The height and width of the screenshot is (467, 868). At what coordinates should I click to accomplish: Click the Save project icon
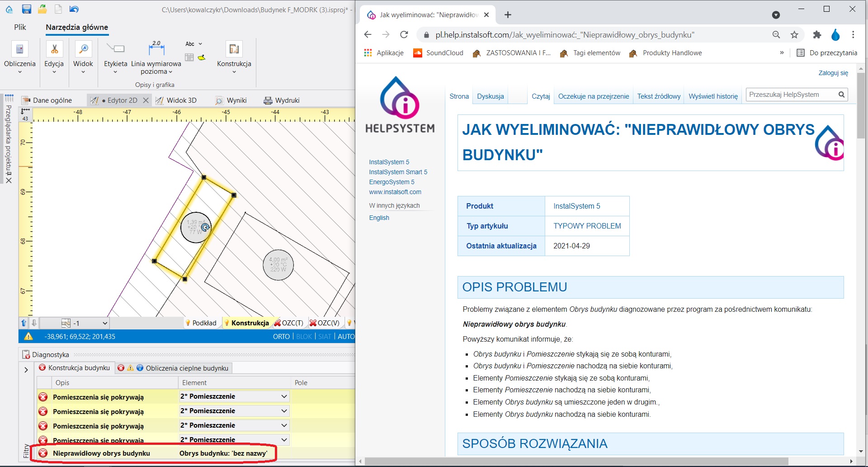pos(26,9)
